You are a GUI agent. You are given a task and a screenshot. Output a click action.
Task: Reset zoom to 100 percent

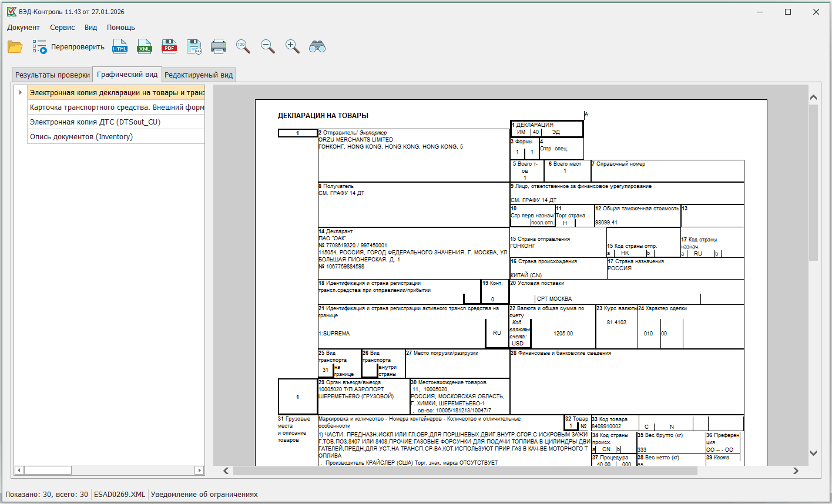click(243, 47)
